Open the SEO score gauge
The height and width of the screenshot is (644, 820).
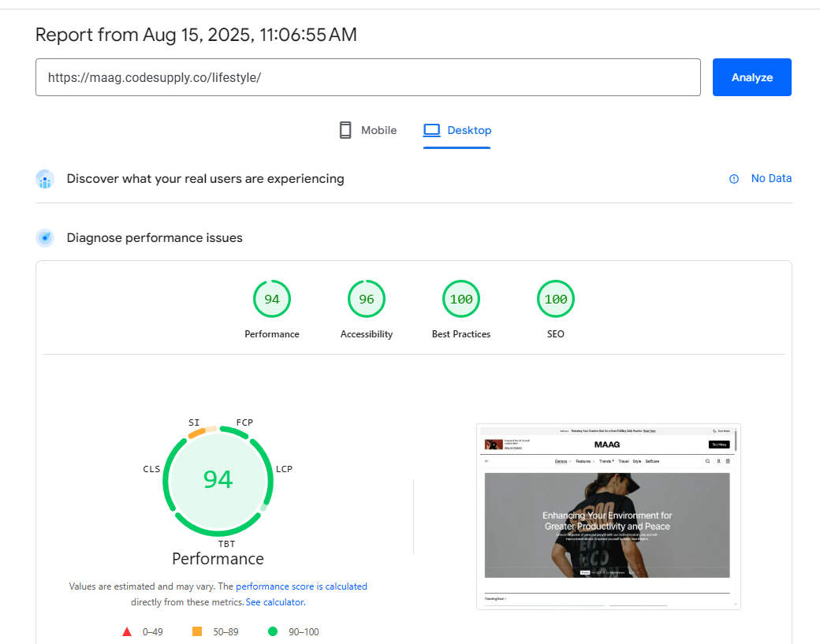[x=555, y=299]
